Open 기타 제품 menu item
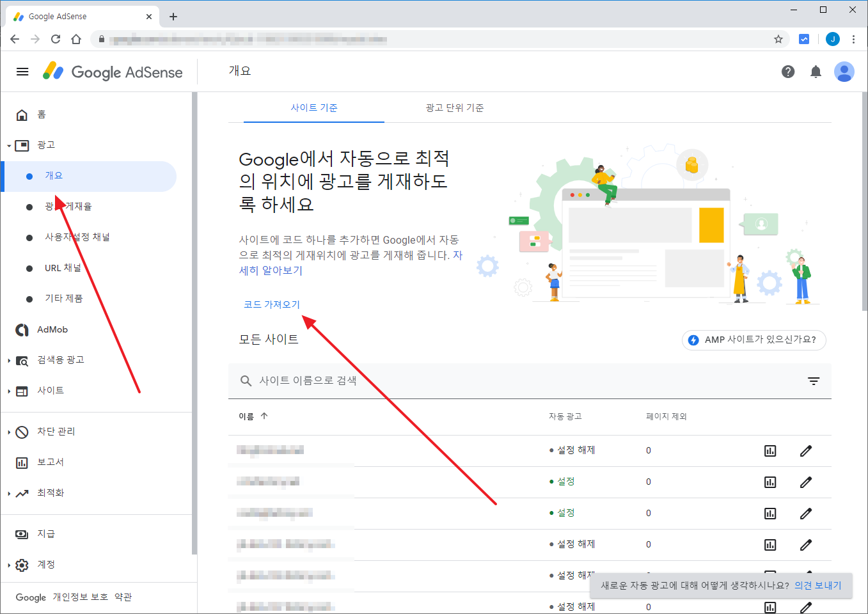Image resolution: width=868 pixels, height=614 pixels. point(63,299)
